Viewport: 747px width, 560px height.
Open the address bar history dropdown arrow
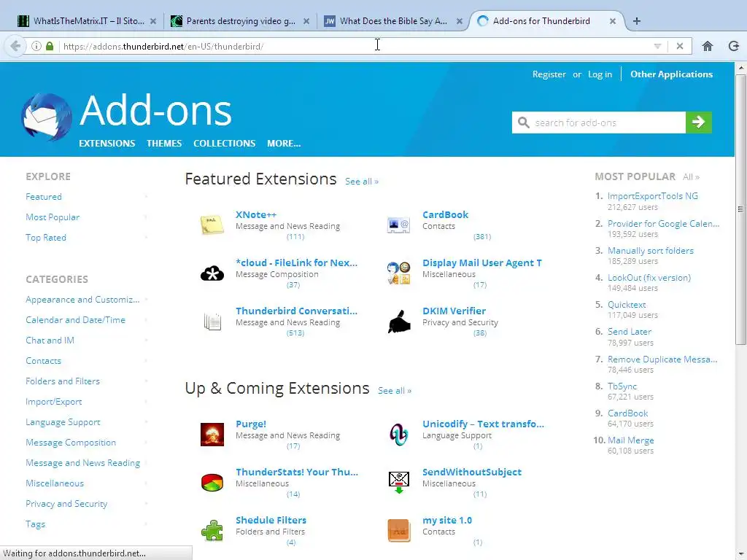click(x=657, y=46)
